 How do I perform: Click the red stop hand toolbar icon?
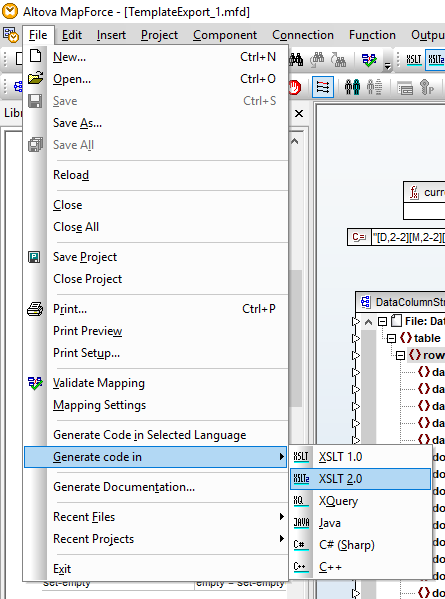click(x=295, y=87)
